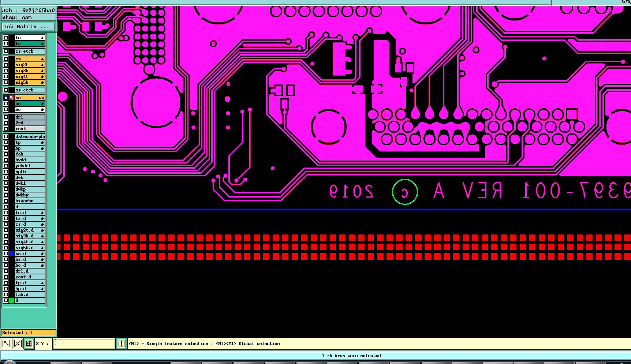The width and height of the screenshot is (631, 364).
Task: Click the hand icon on the to layer
Action: click(x=42, y=38)
